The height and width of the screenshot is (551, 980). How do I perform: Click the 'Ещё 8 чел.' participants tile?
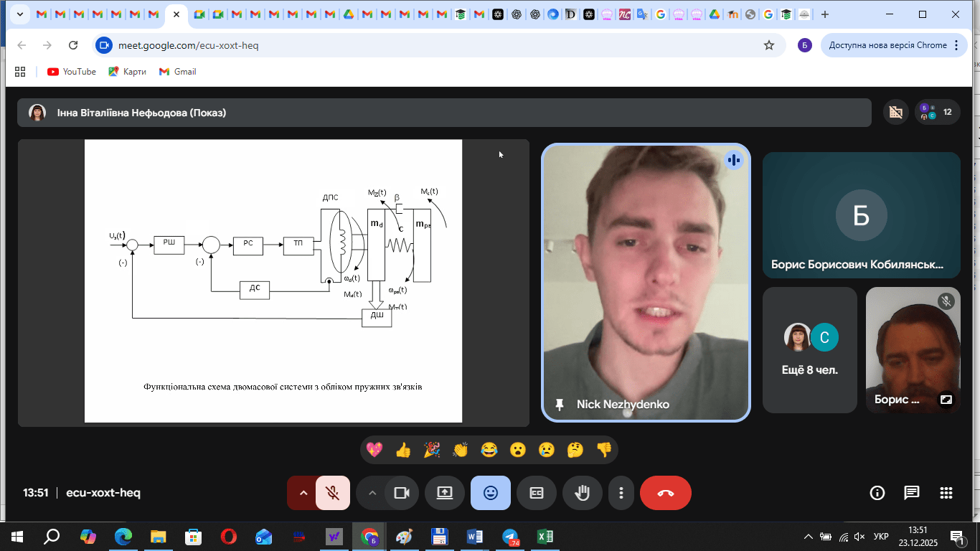tap(809, 350)
